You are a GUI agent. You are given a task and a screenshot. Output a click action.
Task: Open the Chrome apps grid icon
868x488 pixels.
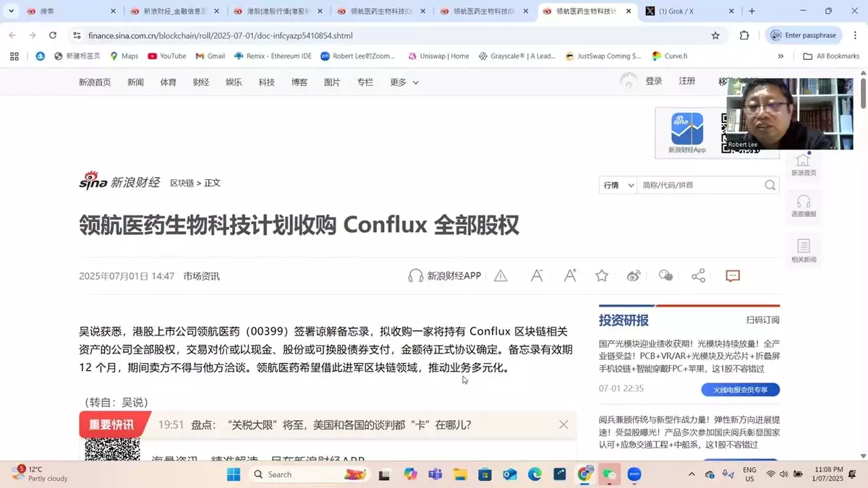tap(14, 56)
